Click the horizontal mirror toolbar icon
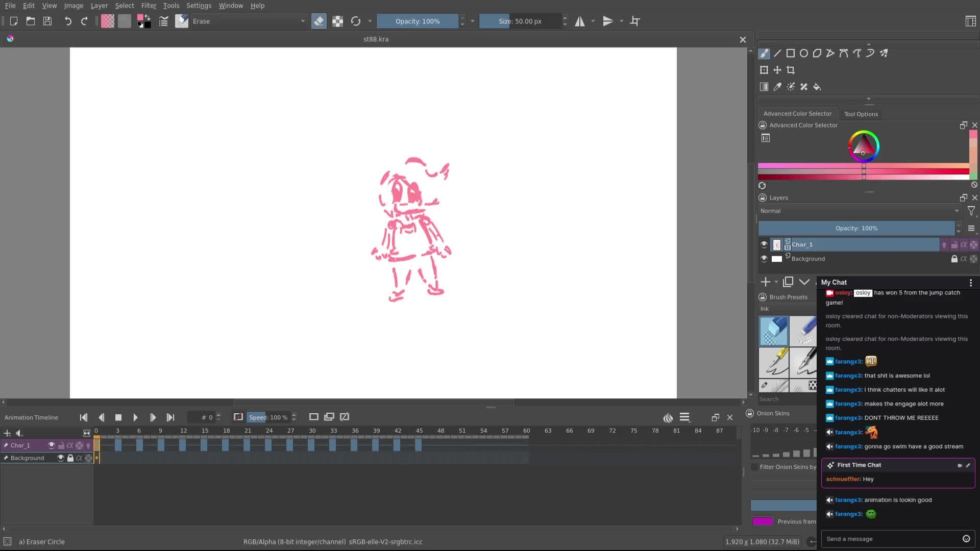Image resolution: width=980 pixels, height=551 pixels. (581, 21)
